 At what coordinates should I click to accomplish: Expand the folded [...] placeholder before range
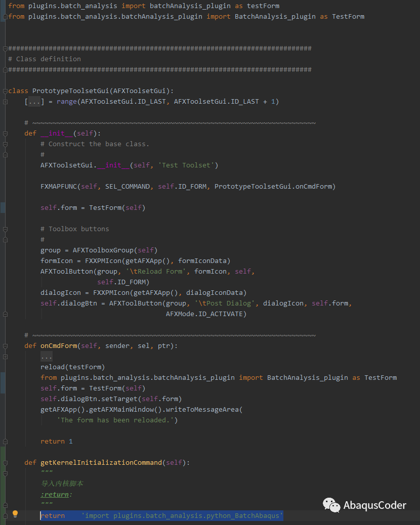point(34,102)
